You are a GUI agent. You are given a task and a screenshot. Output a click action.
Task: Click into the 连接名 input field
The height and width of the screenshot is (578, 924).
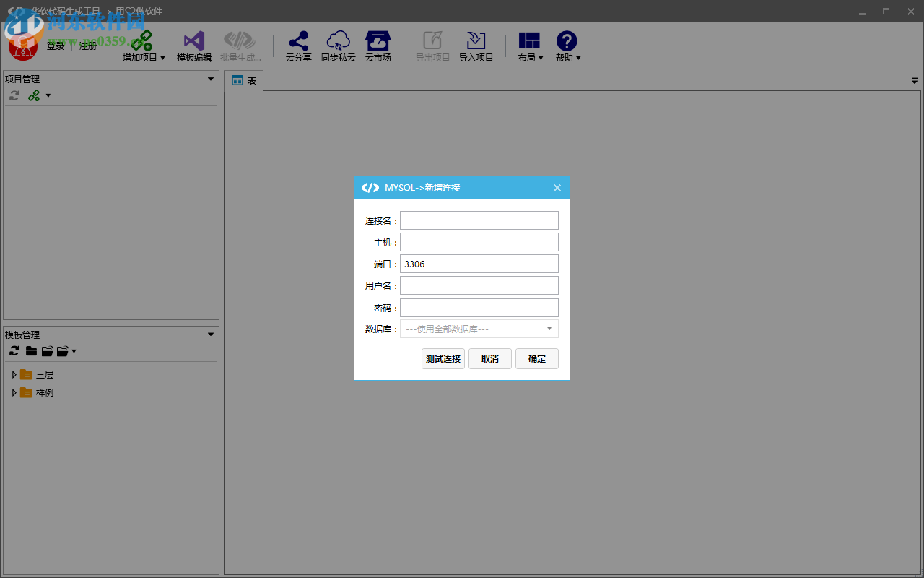[479, 220]
